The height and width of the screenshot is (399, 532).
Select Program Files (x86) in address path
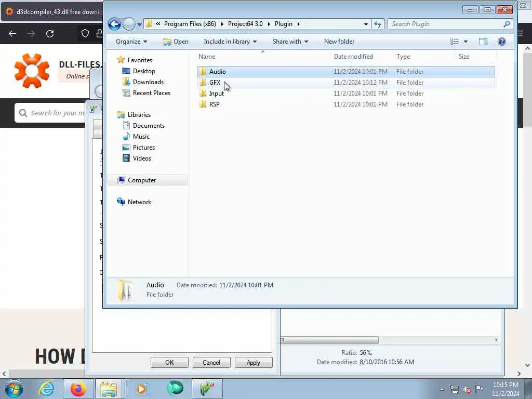190,24
